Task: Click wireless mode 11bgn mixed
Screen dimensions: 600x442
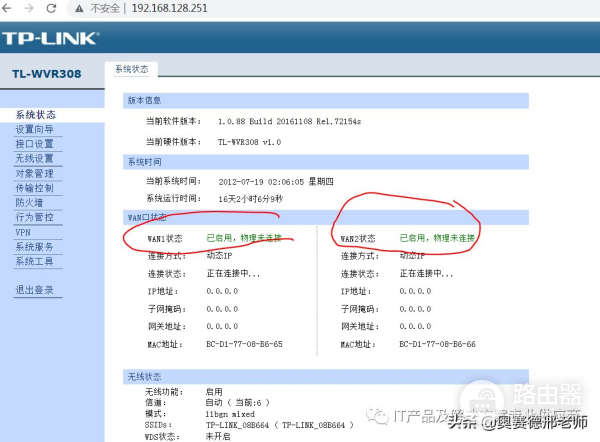Action: [230, 414]
